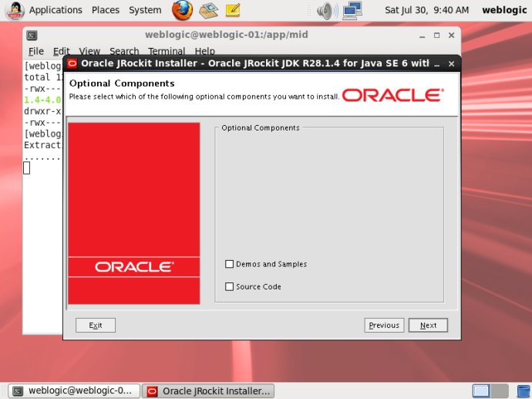Close the Oracle JRockit Installer window
Image resolution: width=532 pixels, height=399 pixels.
point(451,64)
